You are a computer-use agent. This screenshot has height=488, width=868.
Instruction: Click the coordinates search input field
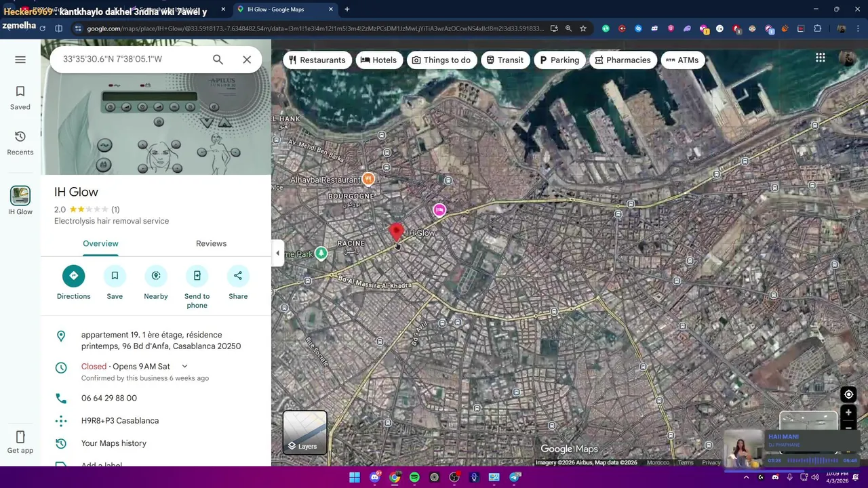(x=132, y=60)
